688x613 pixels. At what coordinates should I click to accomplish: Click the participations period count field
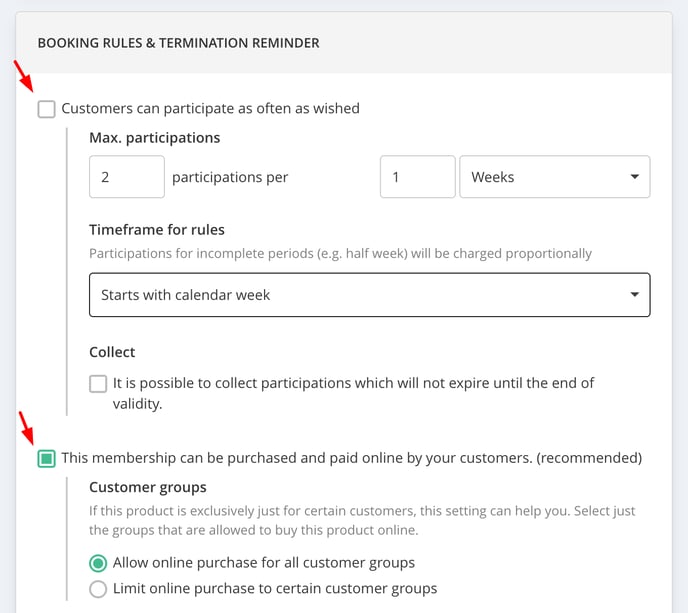pyautogui.click(x=418, y=177)
